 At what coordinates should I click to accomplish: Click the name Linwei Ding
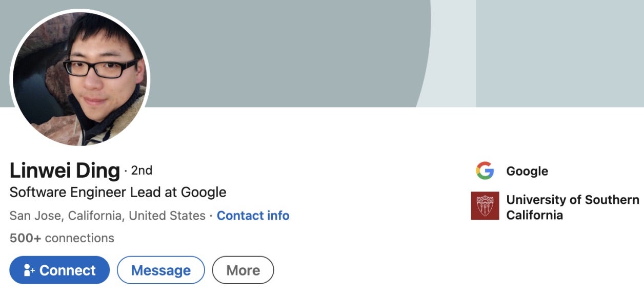point(65,171)
